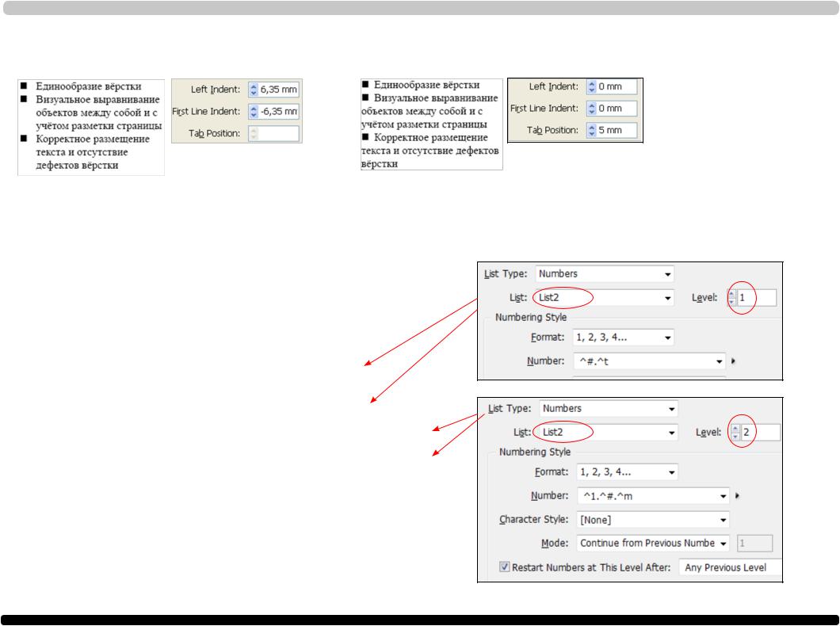
Task: Click flyout triangle beside the ^1.^#.^m field
Action: click(737, 496)
